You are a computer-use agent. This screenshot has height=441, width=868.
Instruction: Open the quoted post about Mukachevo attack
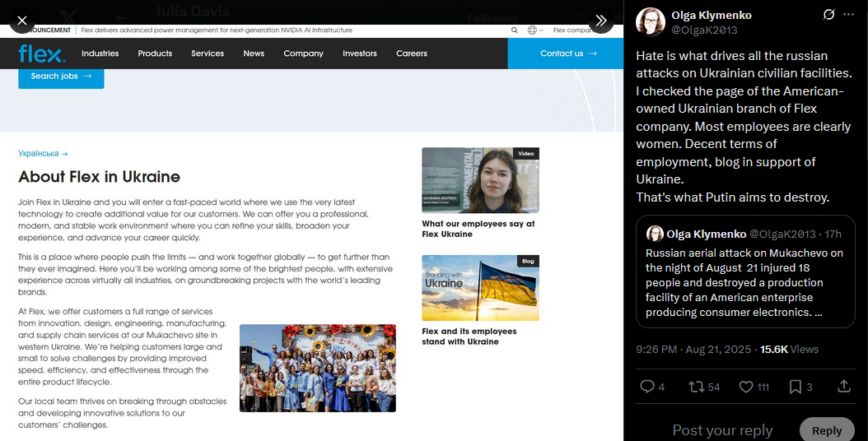coord(745,272)
